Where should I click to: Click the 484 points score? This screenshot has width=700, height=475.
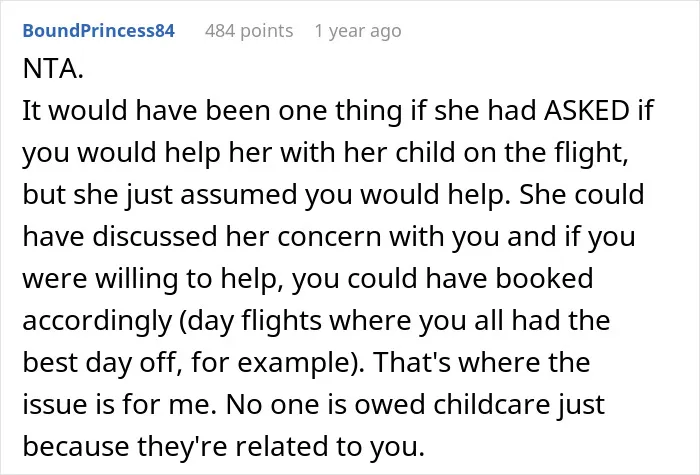[x=249, y=31]
